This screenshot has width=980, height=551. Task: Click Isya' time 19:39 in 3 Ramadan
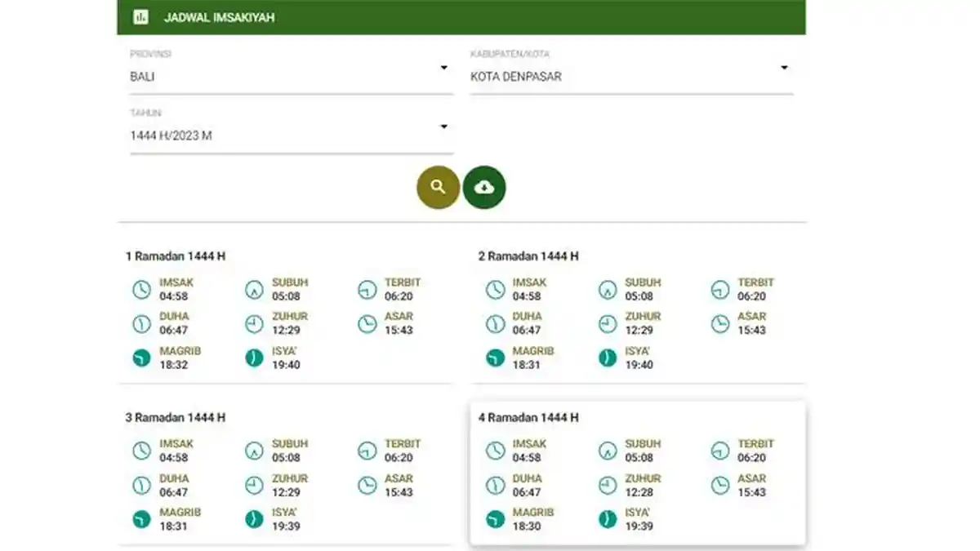pos(286,527)
